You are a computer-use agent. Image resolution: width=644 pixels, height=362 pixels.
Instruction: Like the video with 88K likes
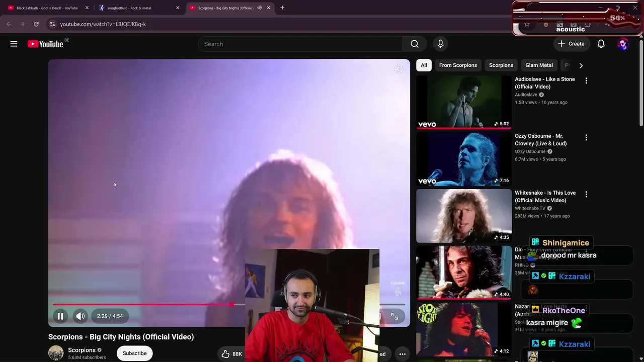[x=232, y=353]
